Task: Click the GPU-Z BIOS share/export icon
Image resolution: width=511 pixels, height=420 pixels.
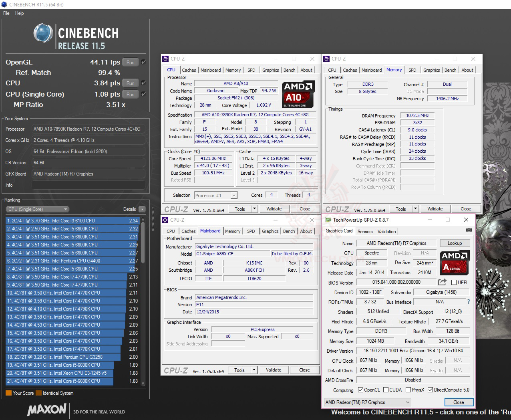Action: click(442, 282)
